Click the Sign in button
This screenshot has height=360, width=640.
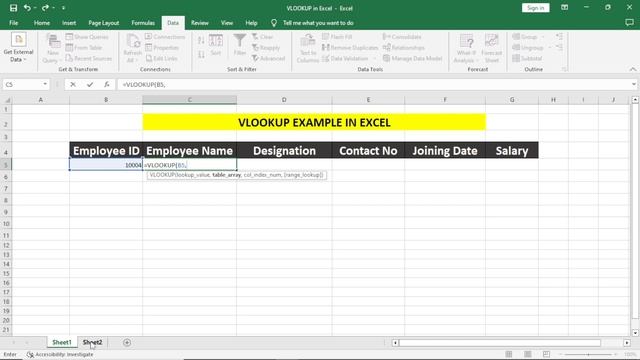coord(536,8)
